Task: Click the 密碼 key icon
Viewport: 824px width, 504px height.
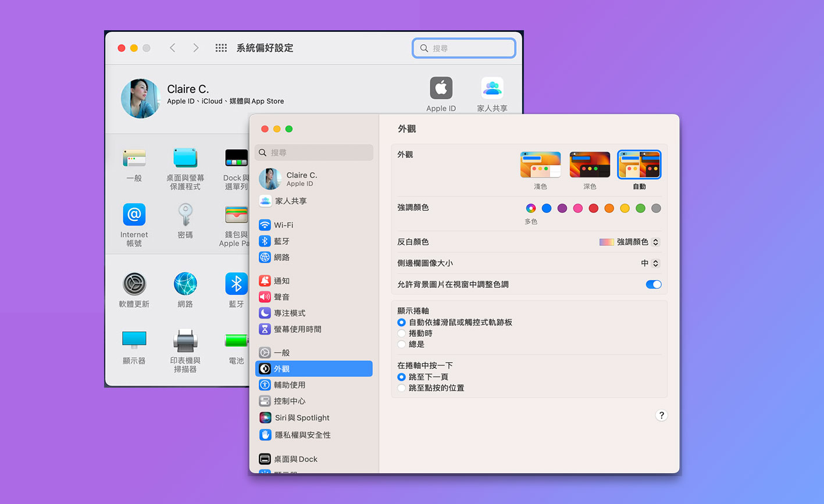Action: click(x=185, y=215)
